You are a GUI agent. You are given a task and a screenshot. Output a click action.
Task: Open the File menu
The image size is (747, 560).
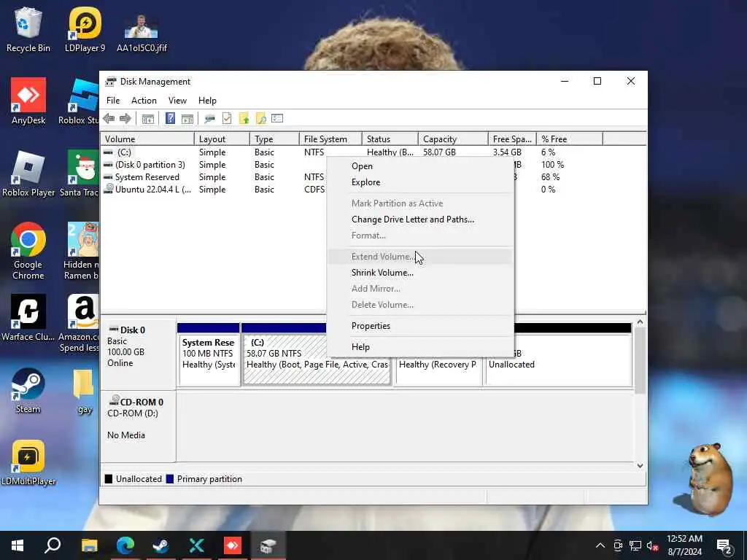pos(113,101)
